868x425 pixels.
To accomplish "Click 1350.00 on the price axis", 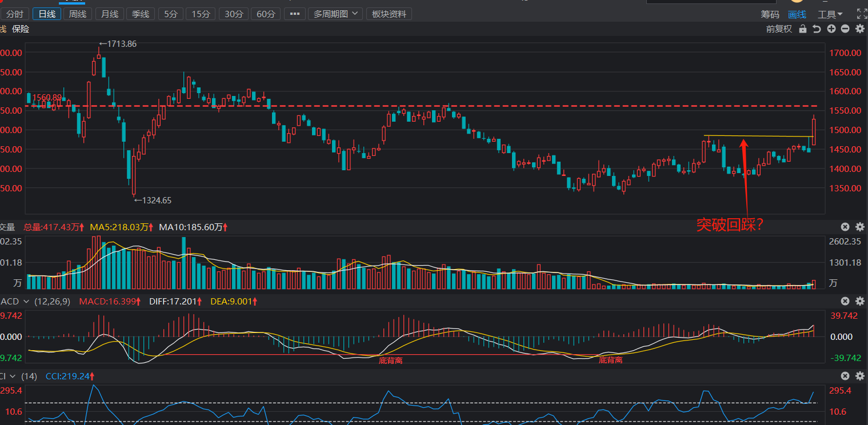I will click(x=846, y=188).
